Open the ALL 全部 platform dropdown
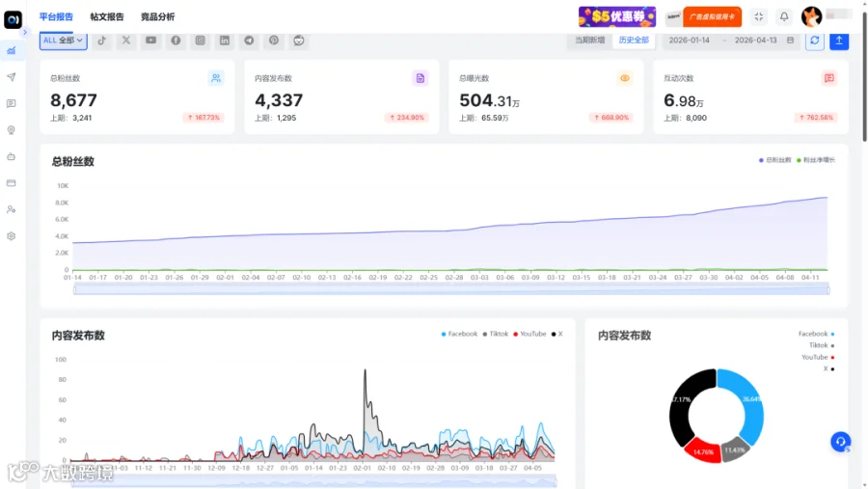Screen dimensions: 868x489 tap(63, 41)
